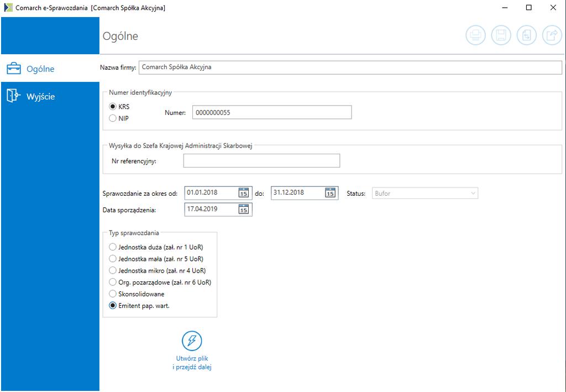566x392 pixels.
Task: Click the Sprawozdanie za okres od label
Action: click(x=140, y=194)
